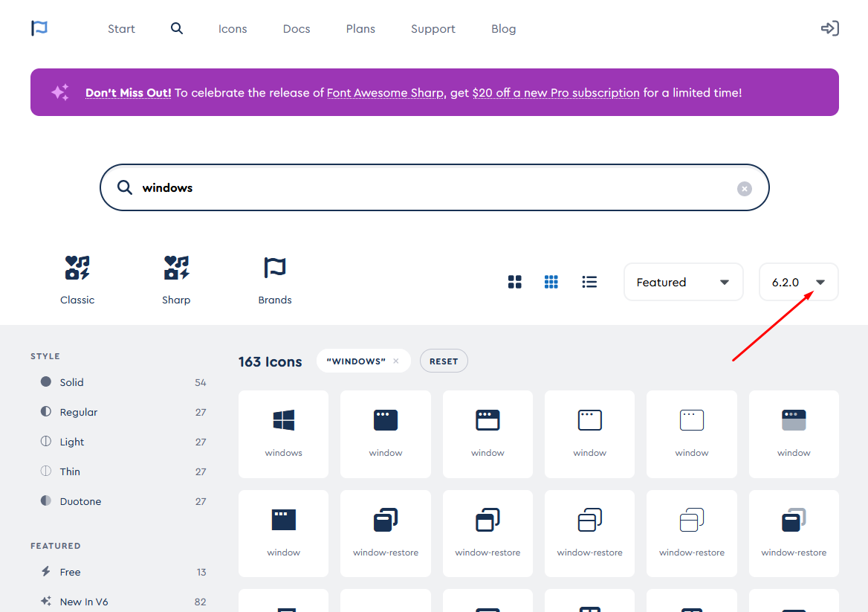Click into the "windows" search input

click(x=435, y=187)
